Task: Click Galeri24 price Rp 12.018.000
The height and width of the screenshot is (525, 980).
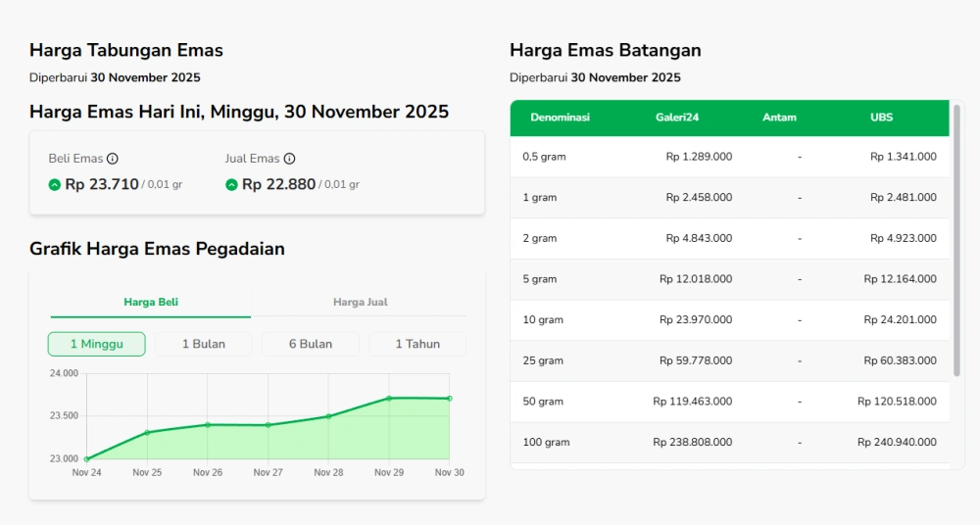Action: (x=696, y=279)
